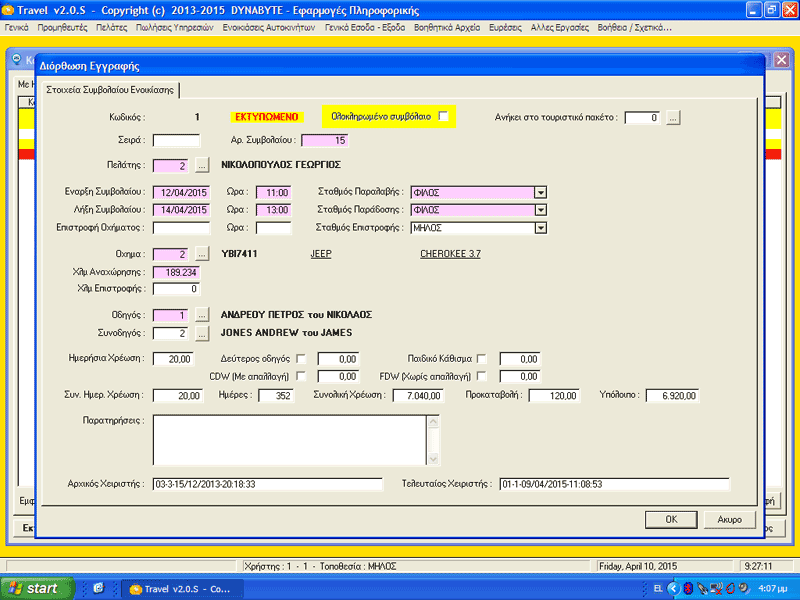
Task: Open Βοηθητικά Αρχεία menu
Action: point(447,28)
